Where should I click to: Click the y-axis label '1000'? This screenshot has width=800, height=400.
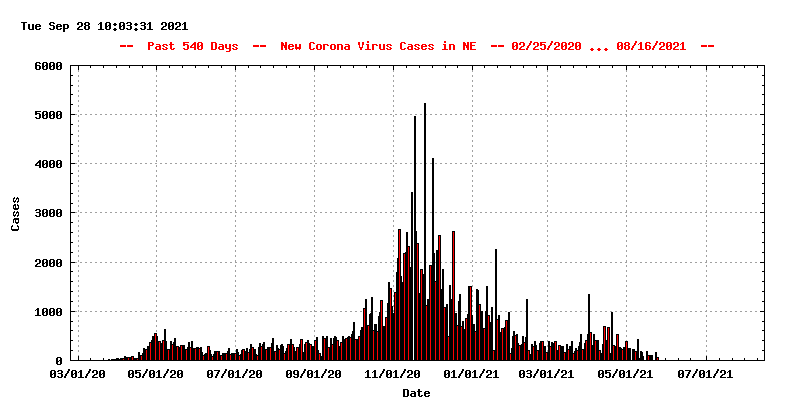point(48,311)
